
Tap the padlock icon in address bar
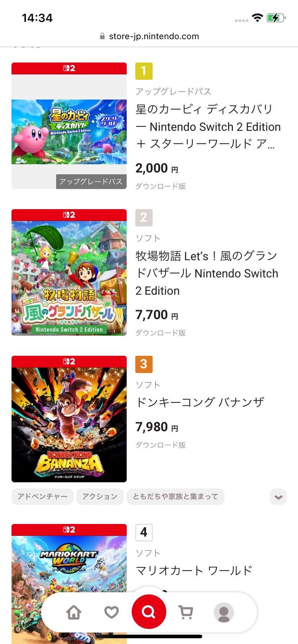(102, 36)
